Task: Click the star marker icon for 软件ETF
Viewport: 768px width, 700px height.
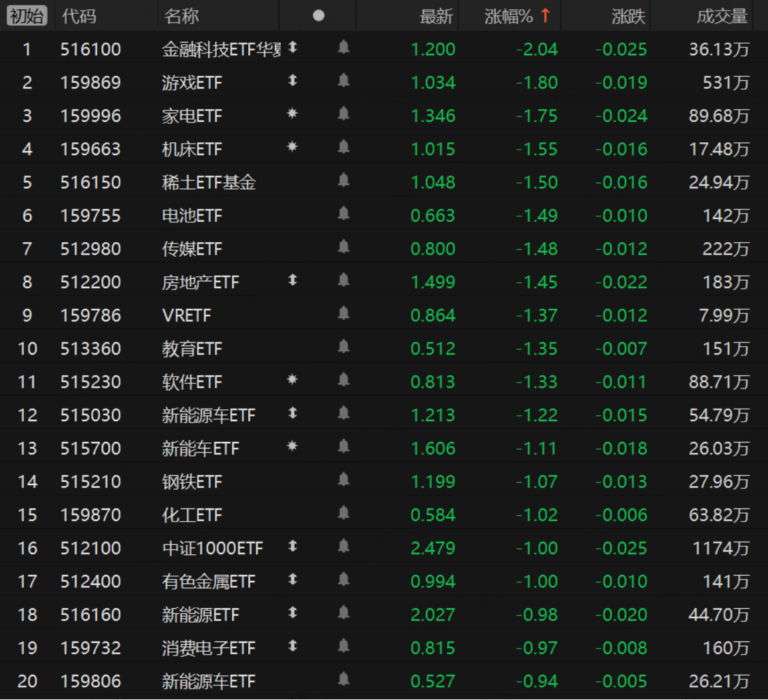Action: coord(292,380)
